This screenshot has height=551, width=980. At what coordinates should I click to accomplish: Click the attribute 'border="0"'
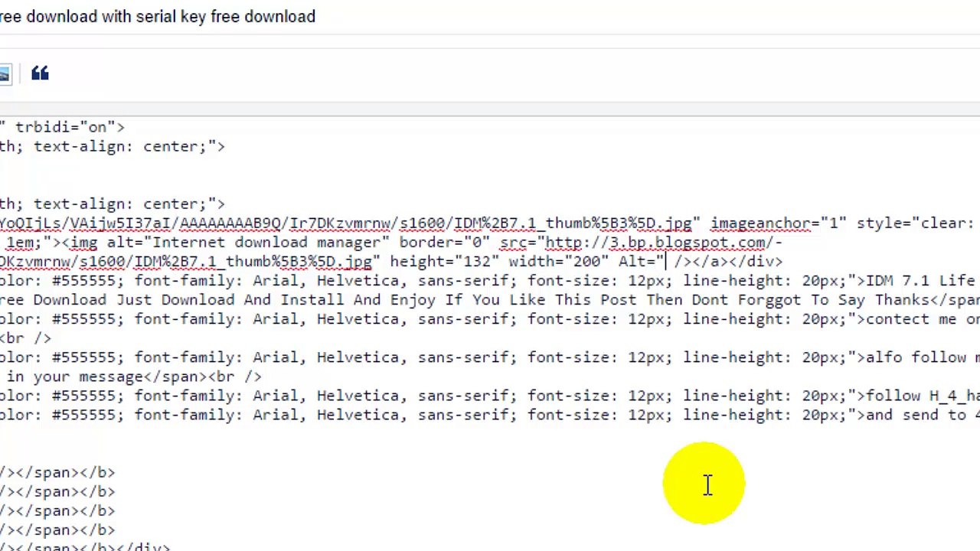click(444, 243)
